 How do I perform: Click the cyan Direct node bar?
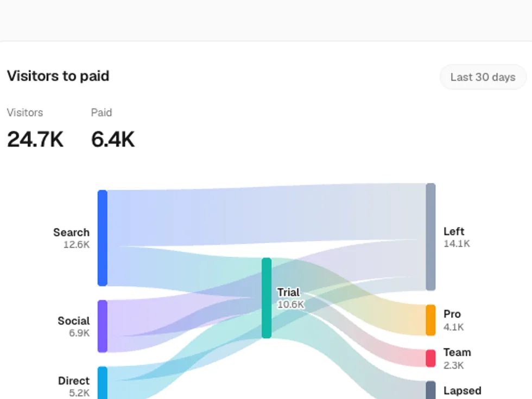(103, 383)
